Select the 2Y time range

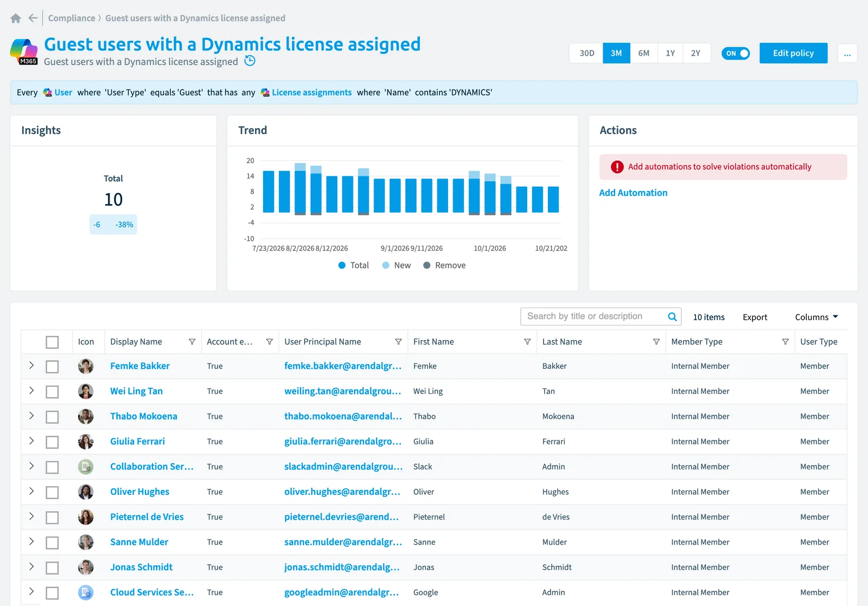coord(696,53)
